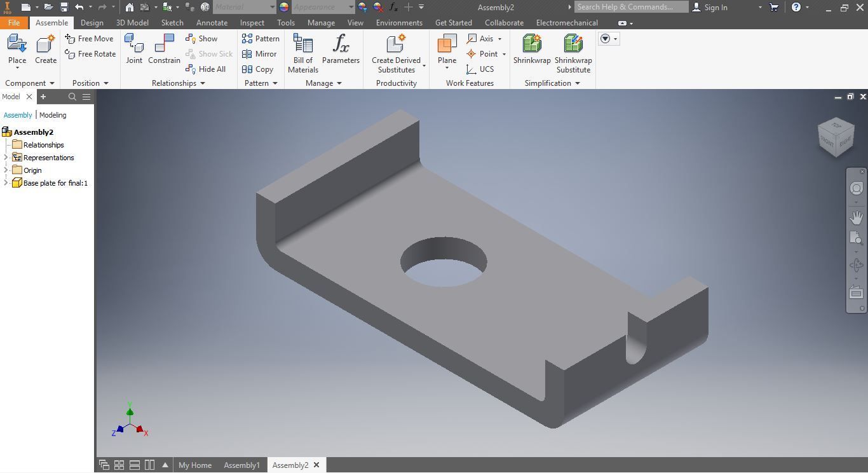Open the Parameters dialog

click(x=341, y=50)
